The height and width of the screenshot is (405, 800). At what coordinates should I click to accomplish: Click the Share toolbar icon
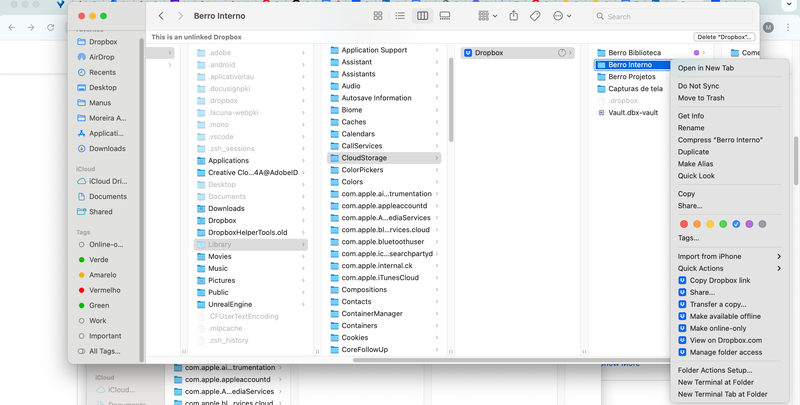pyautogui.click(x=513, y=16)
